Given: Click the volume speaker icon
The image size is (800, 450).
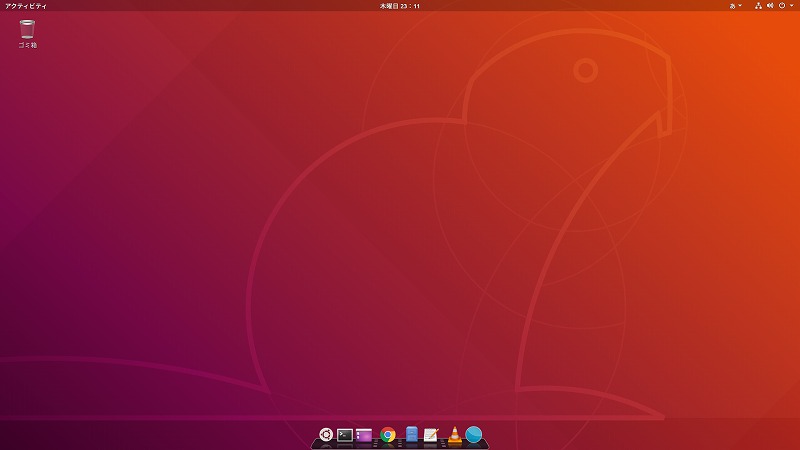Looking at the screenshot, I should [x=770, y=6].
